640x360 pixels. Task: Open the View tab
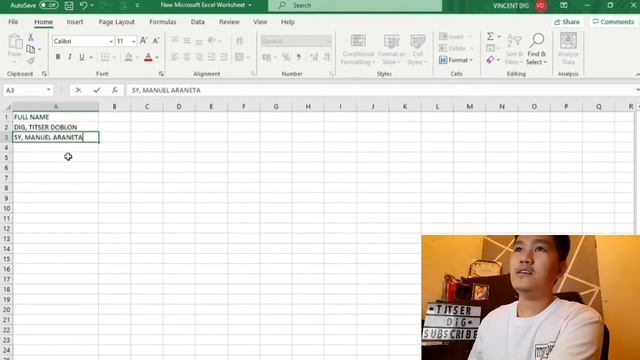tap(260, 22)
